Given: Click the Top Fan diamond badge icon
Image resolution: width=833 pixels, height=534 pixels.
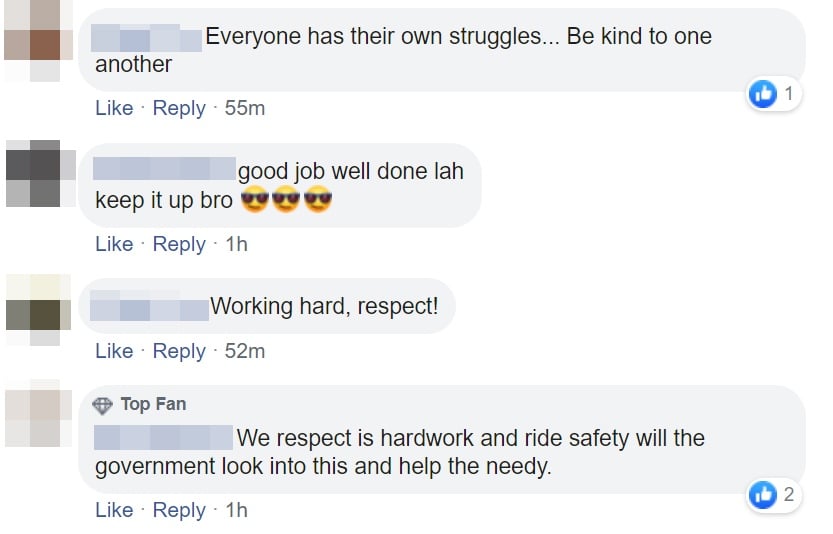Looking at the screenshot, I should 102,405.
